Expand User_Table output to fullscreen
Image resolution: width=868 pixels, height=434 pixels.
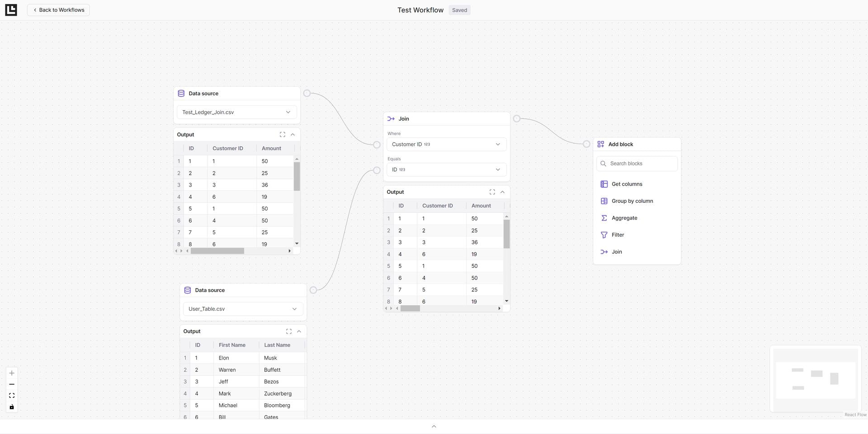point(288,331)
